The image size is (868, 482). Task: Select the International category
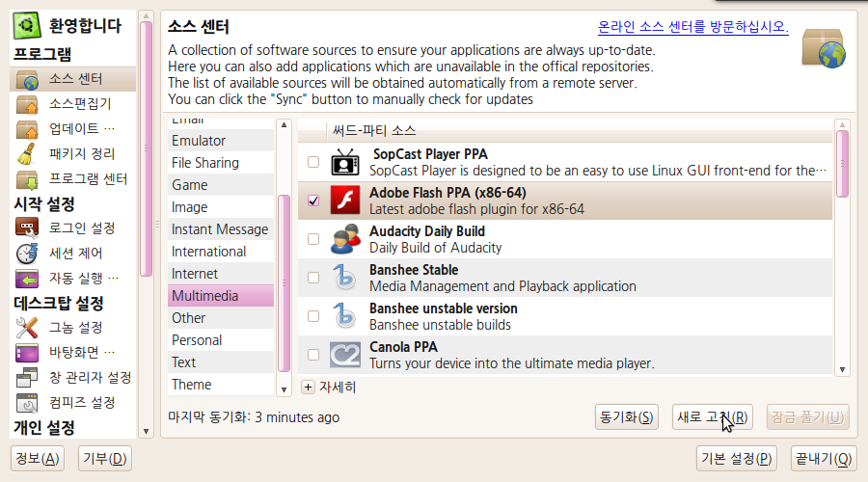[221, 252]
